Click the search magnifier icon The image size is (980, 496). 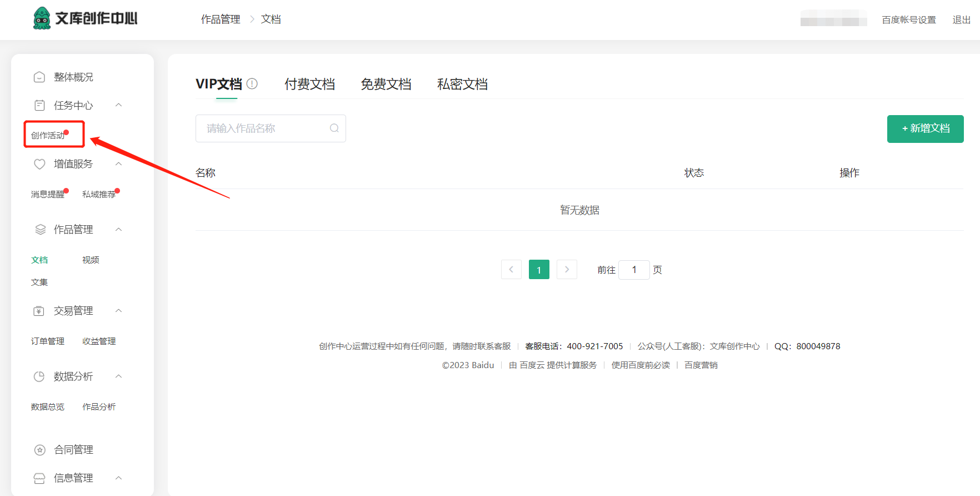(334, 128)
